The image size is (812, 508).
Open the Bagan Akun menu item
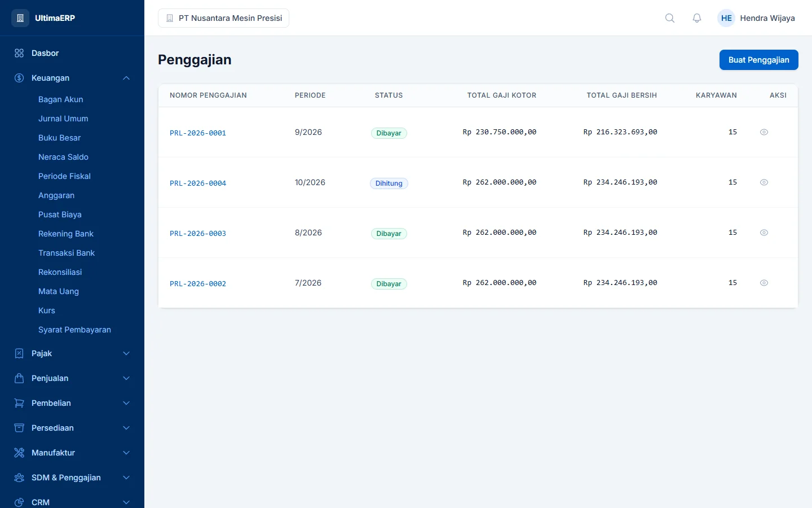point(61,99)
